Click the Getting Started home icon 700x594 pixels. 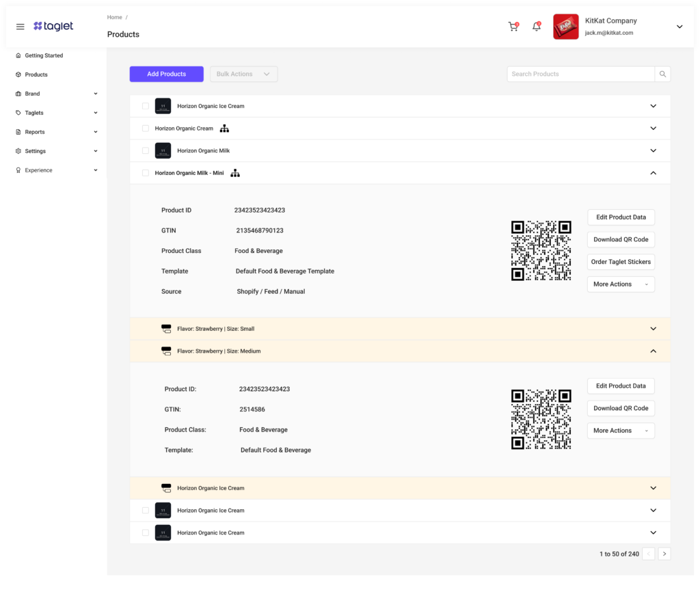18,56
